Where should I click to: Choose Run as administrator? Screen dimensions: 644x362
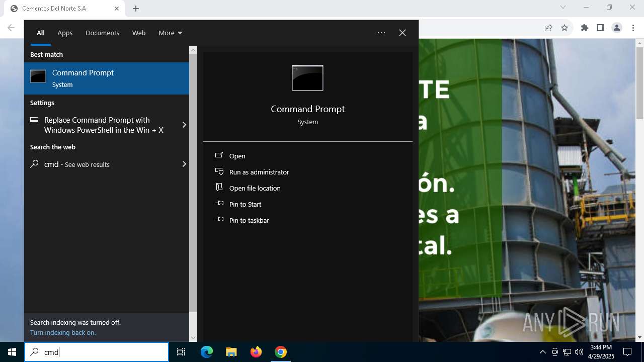tap(259, 172)
